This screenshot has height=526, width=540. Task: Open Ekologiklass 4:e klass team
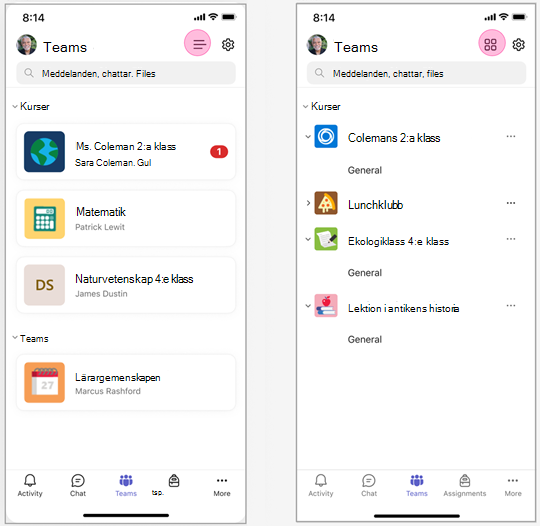coord(398,241)
